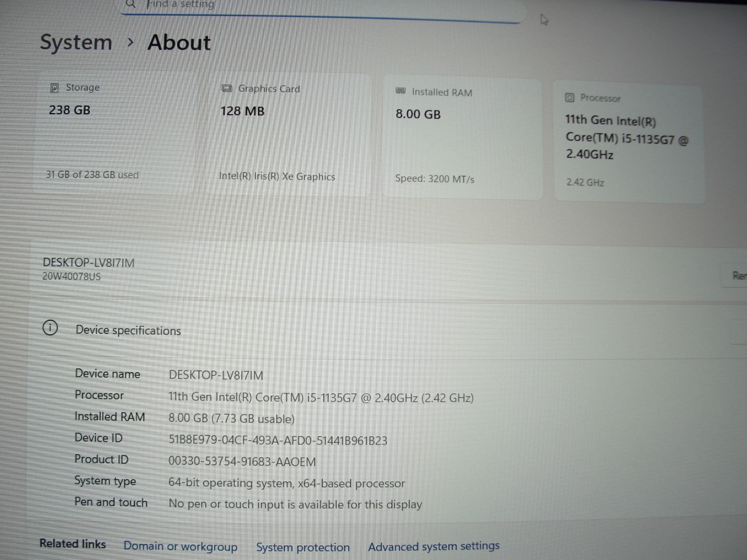Click the 2.42 GHz processor speed text
747x560 pixels.
585,182
